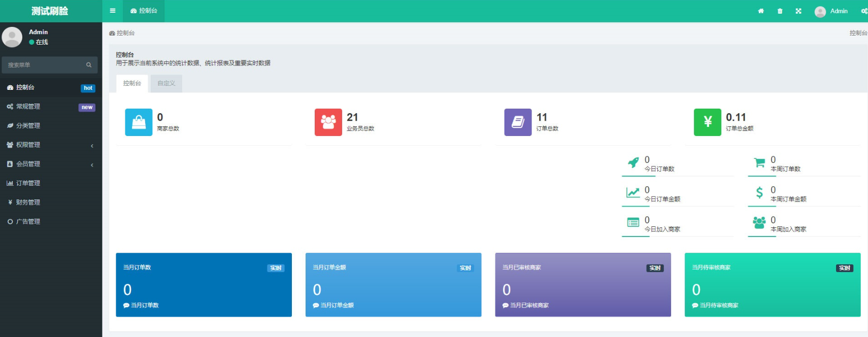Screen dimensions: 868x337
Task: Click the blue shopping bag icon
Action: [x=139, y=122]
